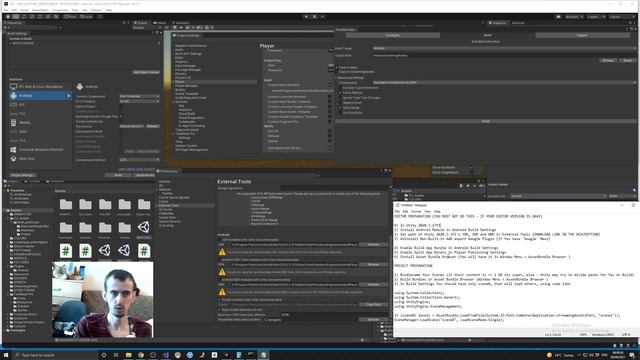This screenshot has height=360, width=640.
Task: Open Compression Method dropdown in Build Settings
Action: click(x=139, y=160)
